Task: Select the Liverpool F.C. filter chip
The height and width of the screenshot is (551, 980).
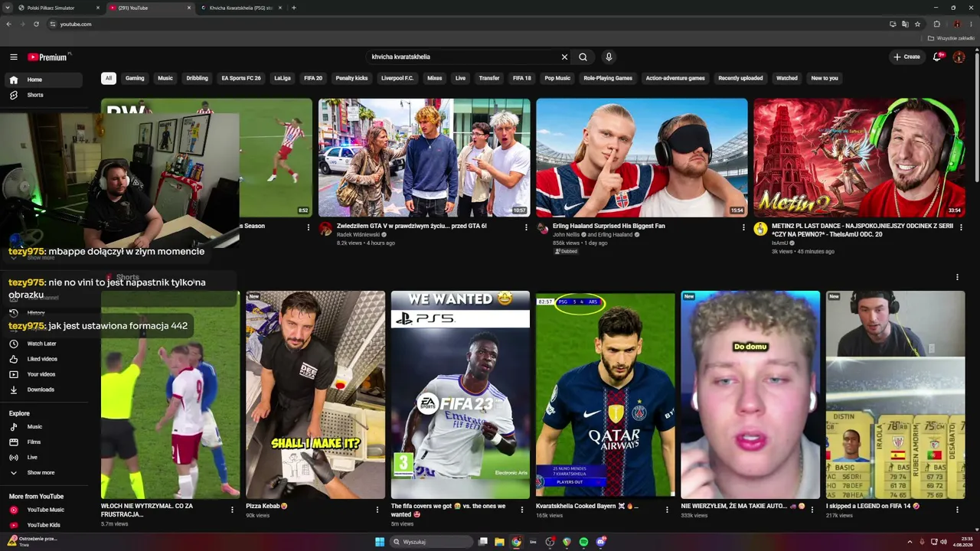Action: coord(397,78)
